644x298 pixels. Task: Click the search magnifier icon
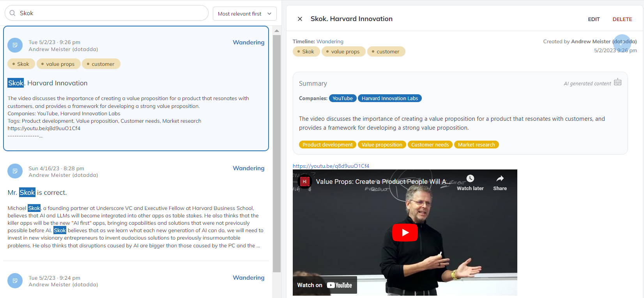click(12, 13)
